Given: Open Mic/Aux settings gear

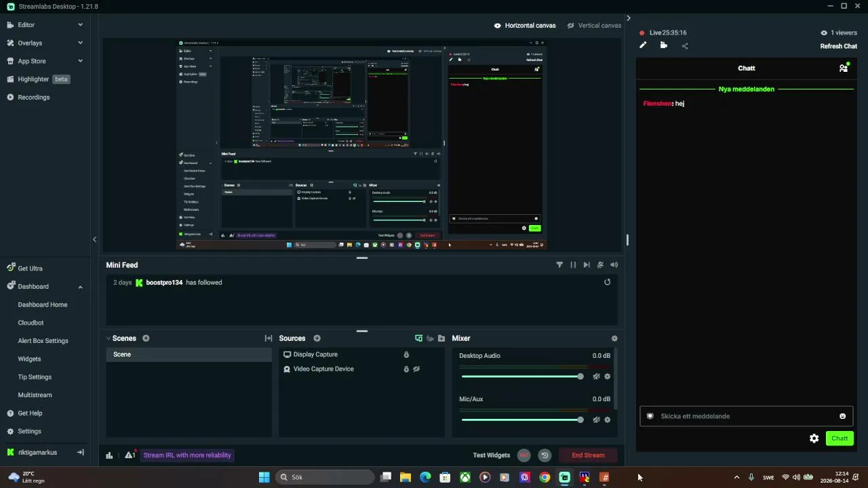Looking at the screenshot, I should pos(607,420).
